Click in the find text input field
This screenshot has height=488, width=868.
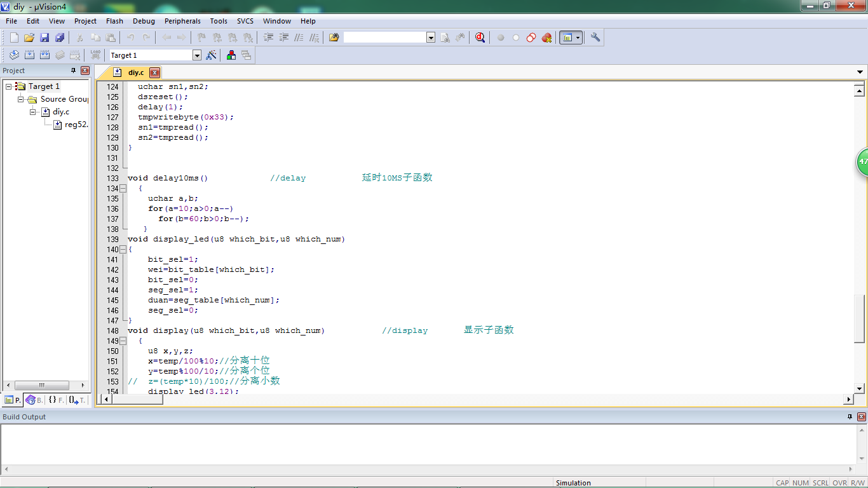point(384,38)
